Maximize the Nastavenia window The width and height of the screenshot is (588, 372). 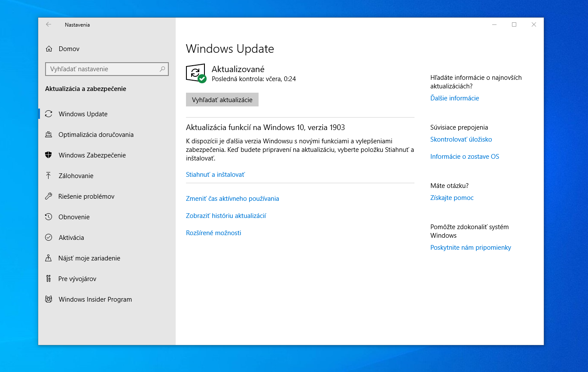coord(514,24)
